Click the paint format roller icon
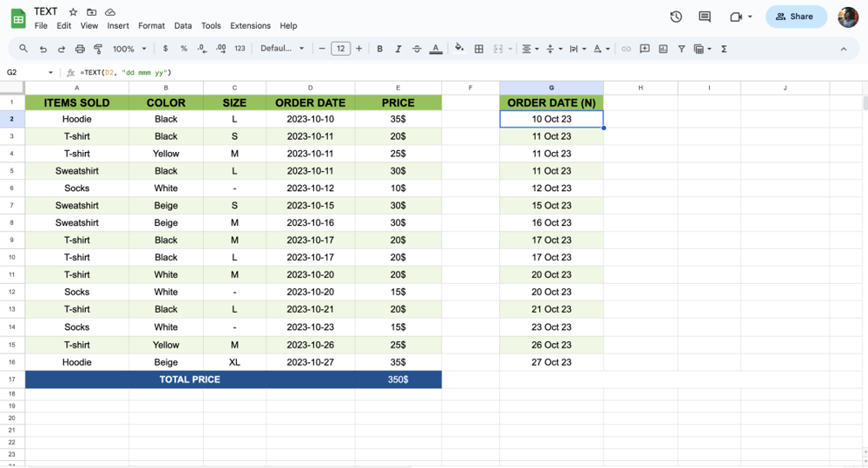 tap(98, 49)
